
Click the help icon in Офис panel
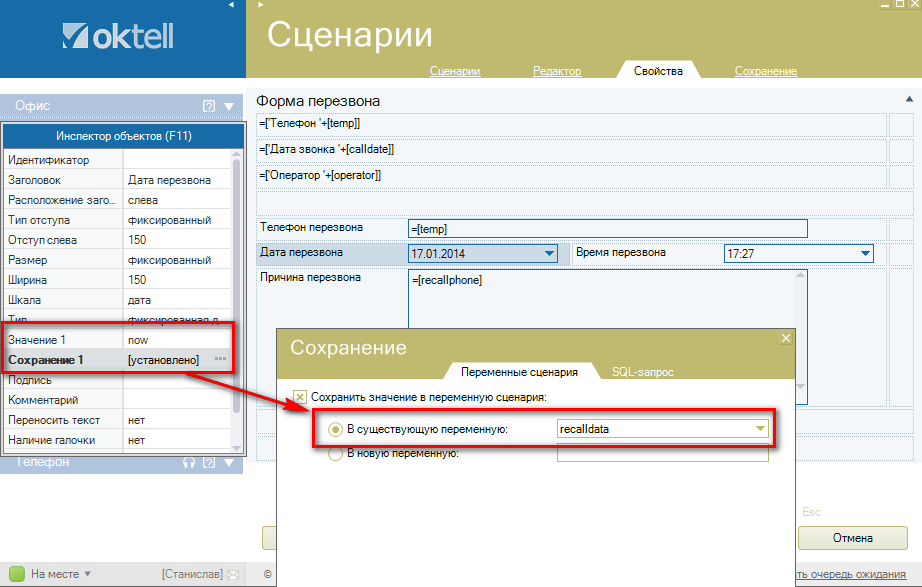[x=209, y=106]
